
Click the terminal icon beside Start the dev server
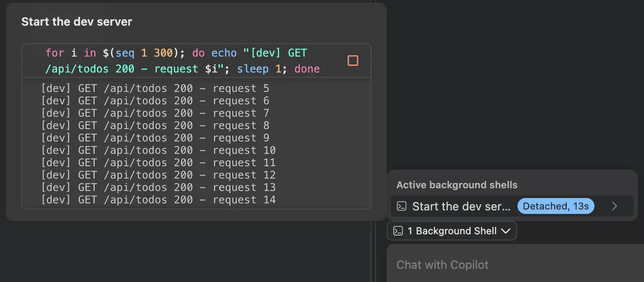[x=402, y=206]
